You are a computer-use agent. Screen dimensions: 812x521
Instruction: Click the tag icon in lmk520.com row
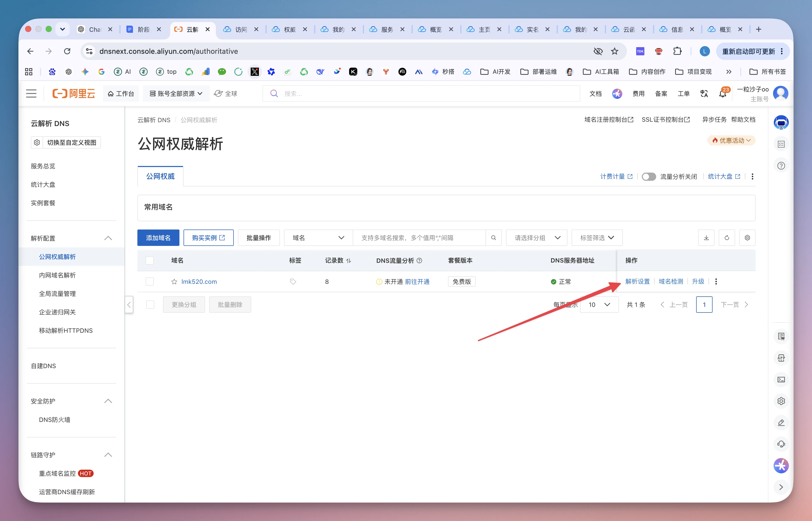coord(293,282)
